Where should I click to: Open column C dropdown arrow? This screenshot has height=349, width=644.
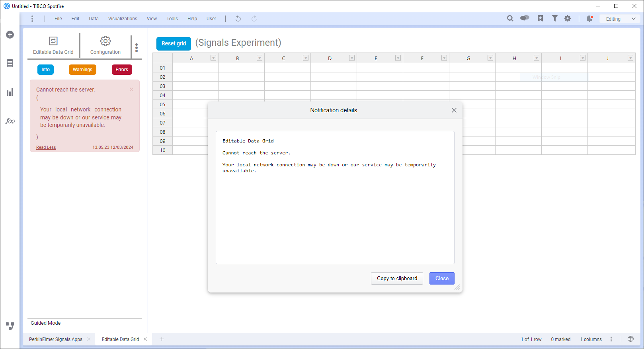pos(306,58)
